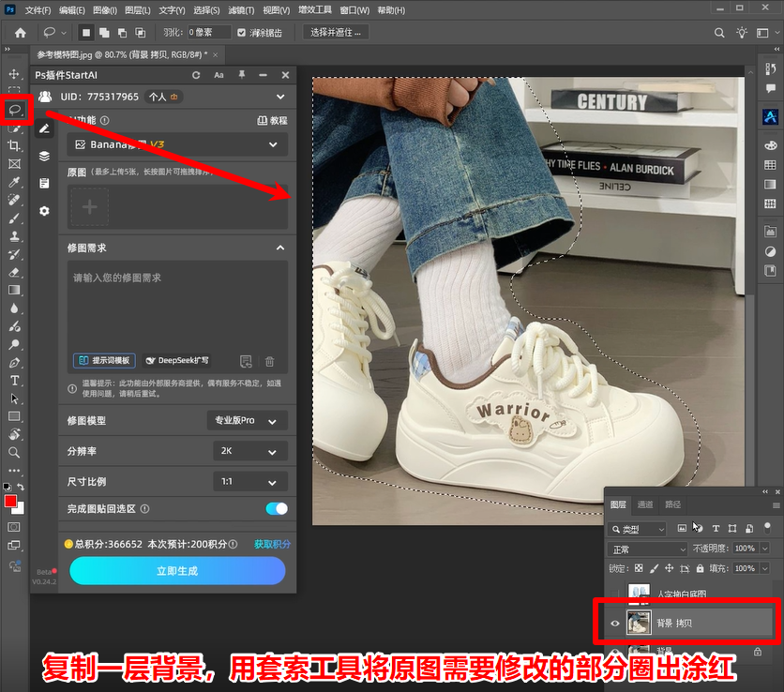
Task: Select the Rectangle shape tool
Action: click(14, 416)
